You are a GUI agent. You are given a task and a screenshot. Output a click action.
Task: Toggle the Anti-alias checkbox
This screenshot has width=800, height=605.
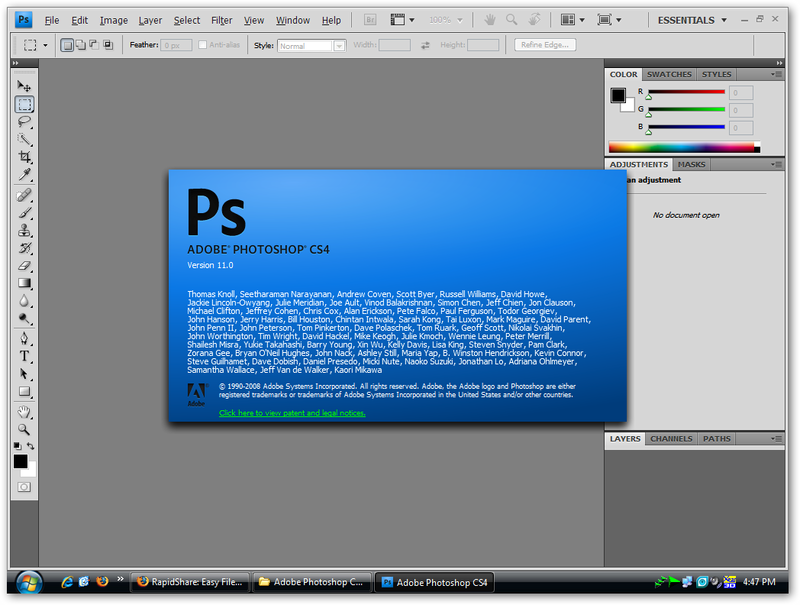coord(203,45)
